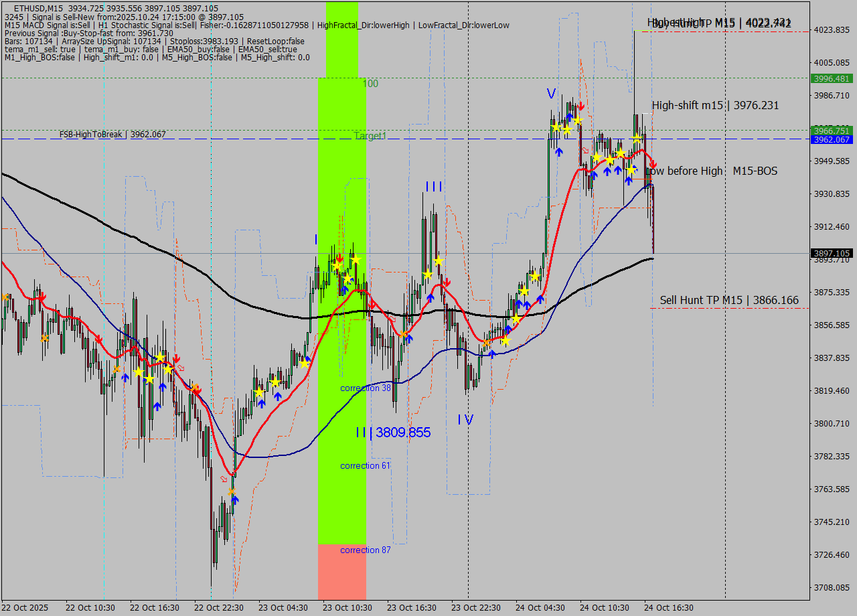Image resolution: width=857 pixels, height=616 pixels.
Task: Select the blue up arrow near the IV label
Action: point(492,353)
